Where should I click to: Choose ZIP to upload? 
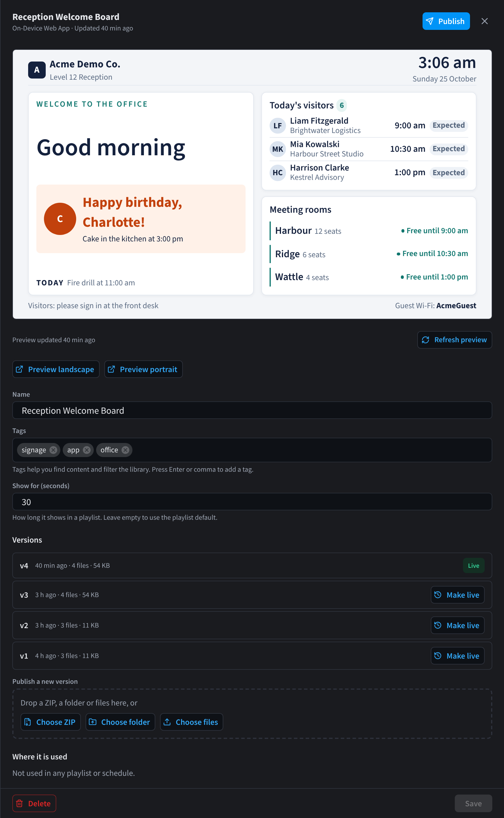tap(51, 722)
